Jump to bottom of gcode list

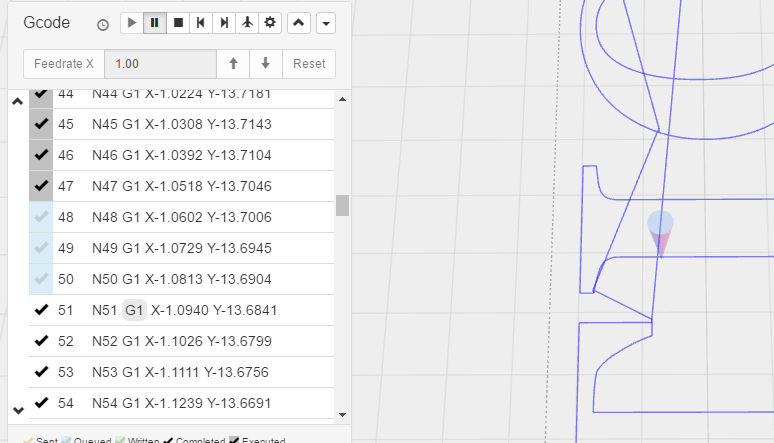(x=17, y=410)
